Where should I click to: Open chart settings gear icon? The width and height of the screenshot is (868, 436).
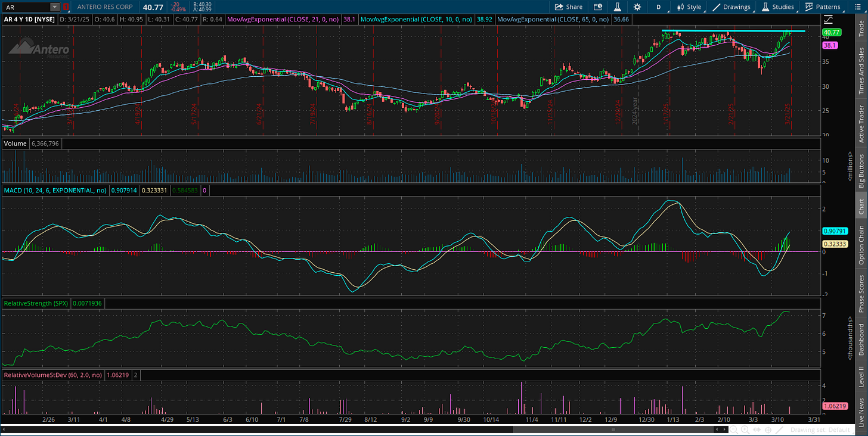[x=637, y=7]
